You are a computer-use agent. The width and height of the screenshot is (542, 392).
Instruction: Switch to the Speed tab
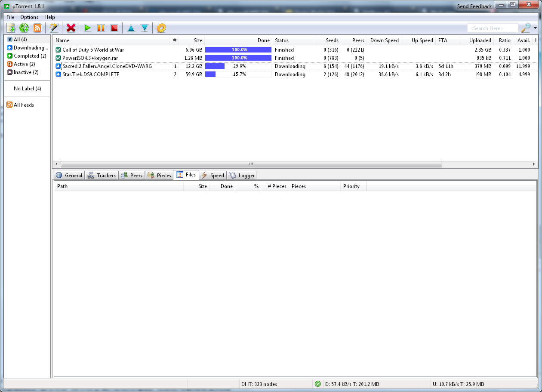point(212,176)
